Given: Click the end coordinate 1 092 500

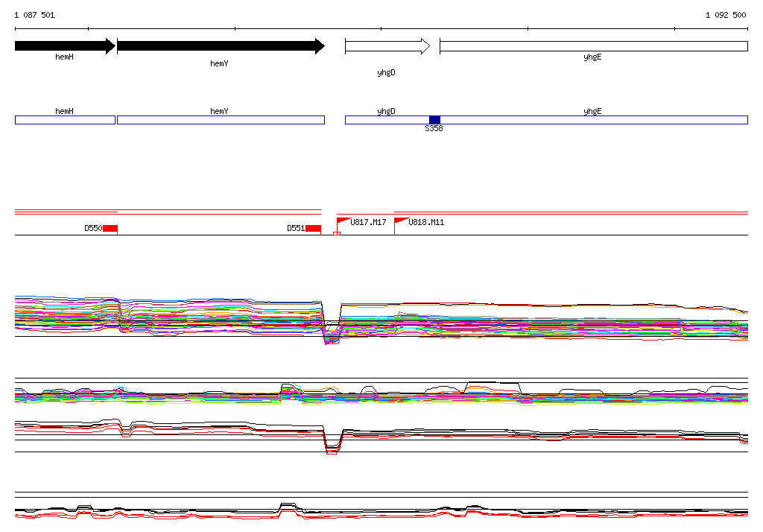Looking at the screenshot, I should point(726,15).
